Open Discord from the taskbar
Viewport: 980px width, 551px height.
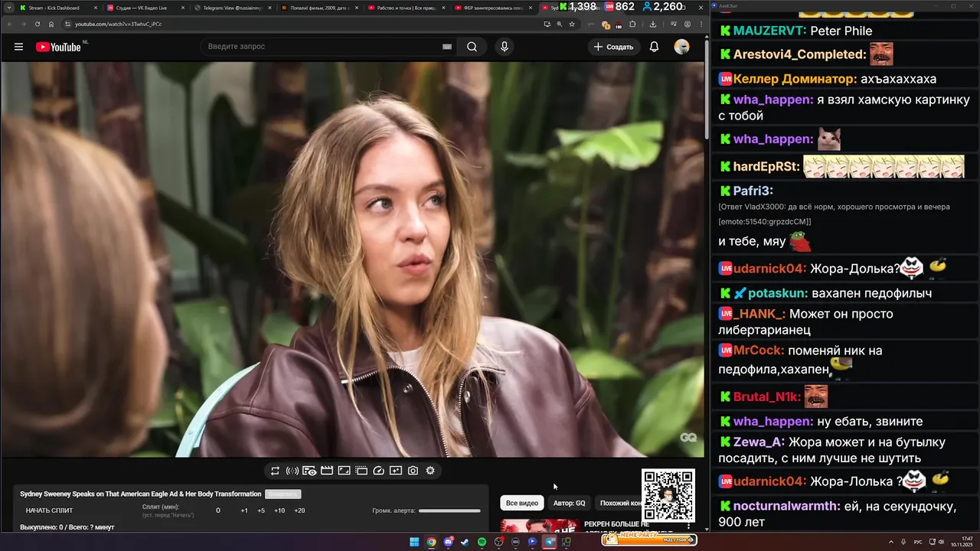coord(448,542)
